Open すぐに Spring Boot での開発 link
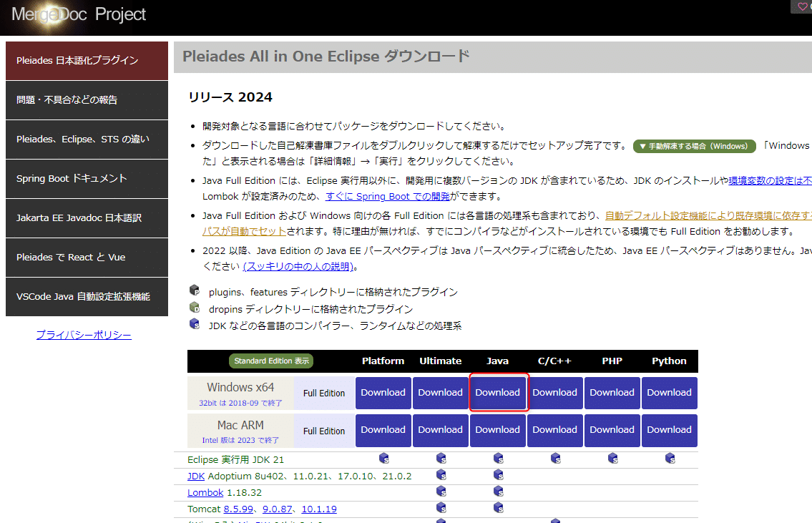812x523 pixels. click(387, 196)
